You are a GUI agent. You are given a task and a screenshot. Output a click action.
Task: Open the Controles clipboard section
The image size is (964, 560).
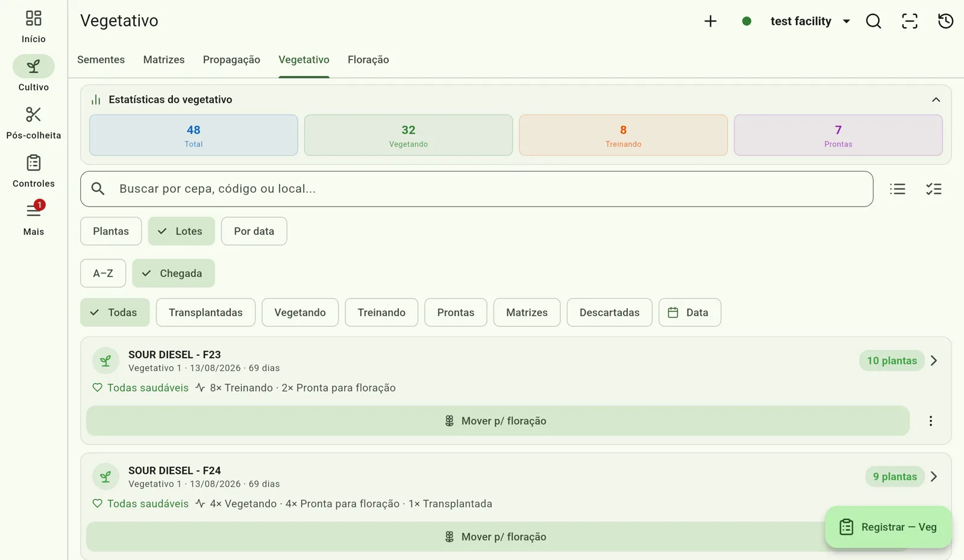coord(34,170)
